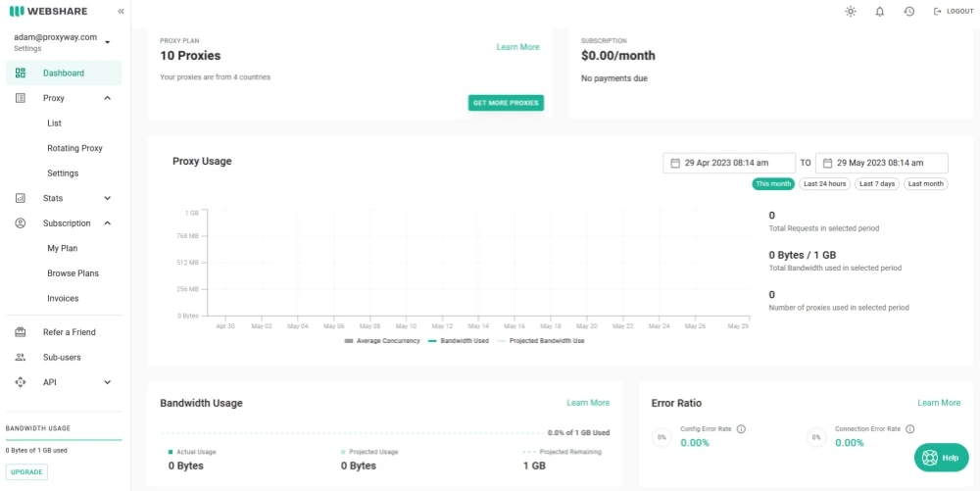Collapse the Proxy menu section
Image resolution: width=980 pixels, height=491 pixels.
108,98
